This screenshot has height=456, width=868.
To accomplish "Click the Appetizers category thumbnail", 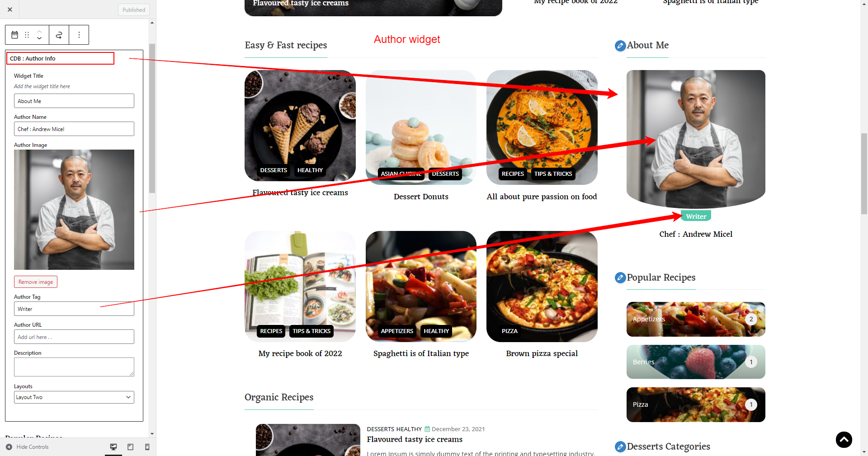I will coord(696,319).
